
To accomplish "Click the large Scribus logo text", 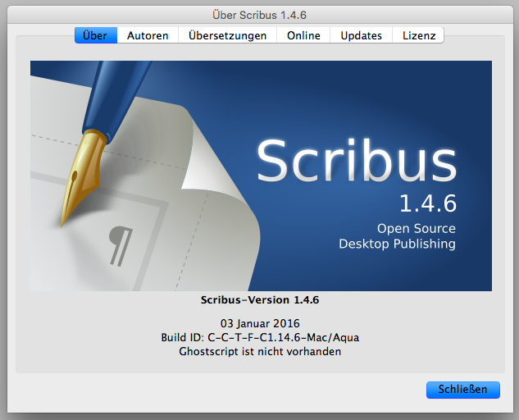I will pyautogui.click(x=356, y=161).
